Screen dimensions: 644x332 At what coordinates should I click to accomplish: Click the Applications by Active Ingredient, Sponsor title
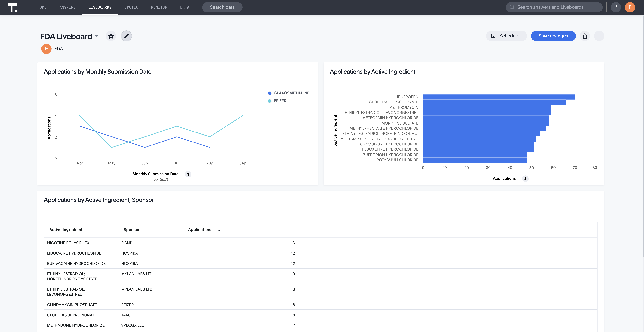click(99, 200)
